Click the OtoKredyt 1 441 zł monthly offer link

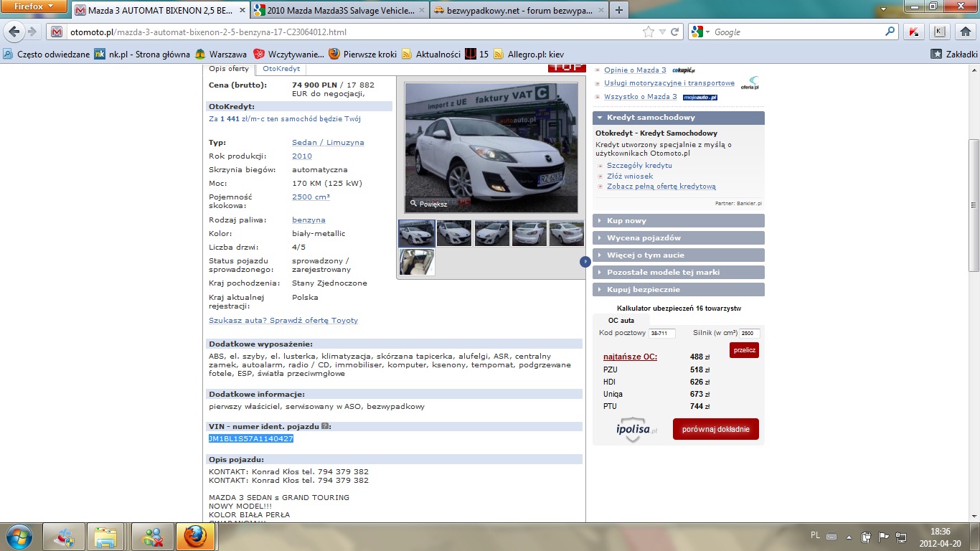285,119
